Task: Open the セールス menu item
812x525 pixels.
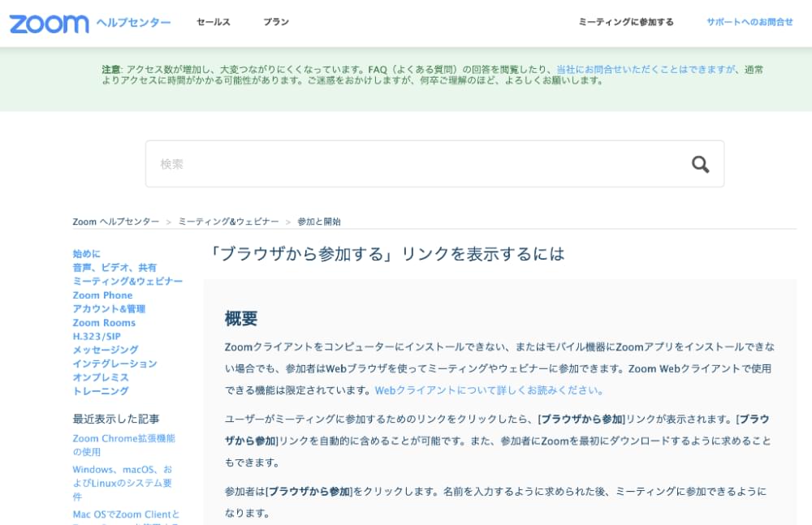Action: click(214, 22)
